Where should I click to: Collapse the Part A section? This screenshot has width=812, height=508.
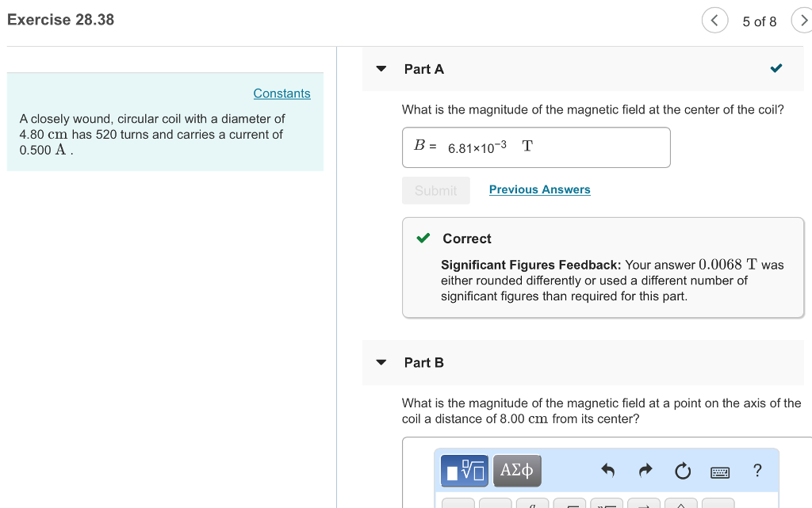click(380, 69)
